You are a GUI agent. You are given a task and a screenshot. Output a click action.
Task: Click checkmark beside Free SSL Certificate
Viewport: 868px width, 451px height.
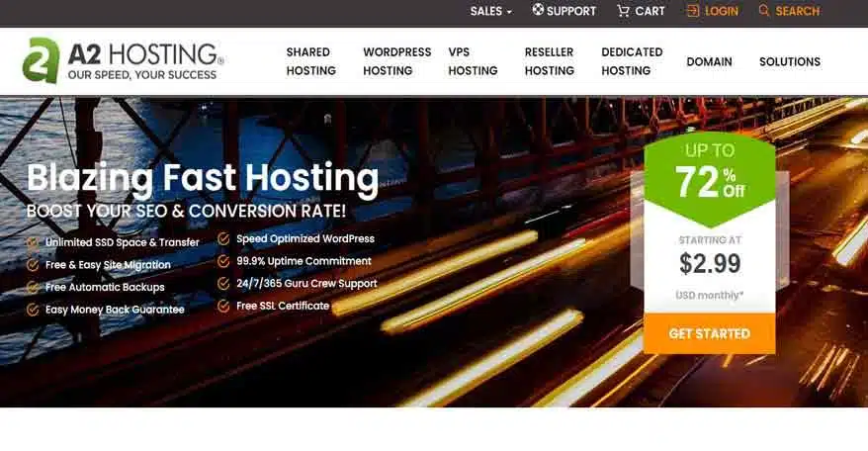click(223, 306)
